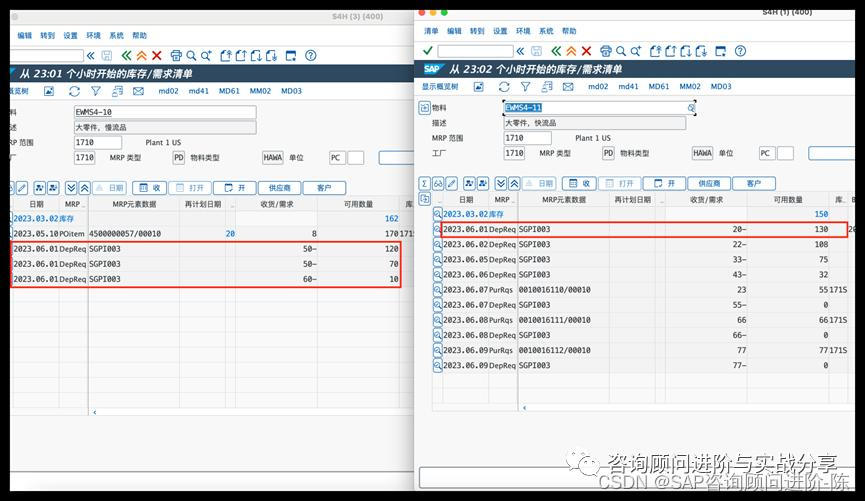Click the mail envelope icon in 23:02 window
The image size is (865, 501).
568,87
